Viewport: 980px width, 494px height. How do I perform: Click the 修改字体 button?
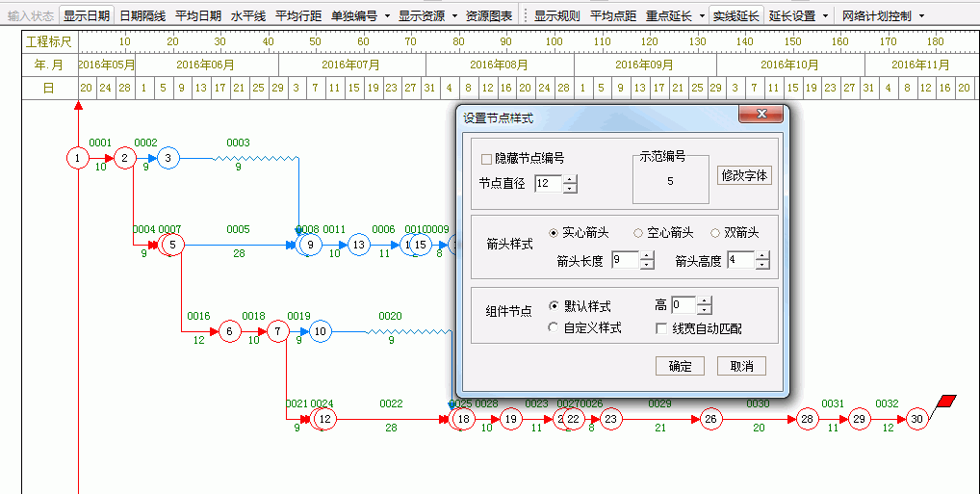pos(744,175)
